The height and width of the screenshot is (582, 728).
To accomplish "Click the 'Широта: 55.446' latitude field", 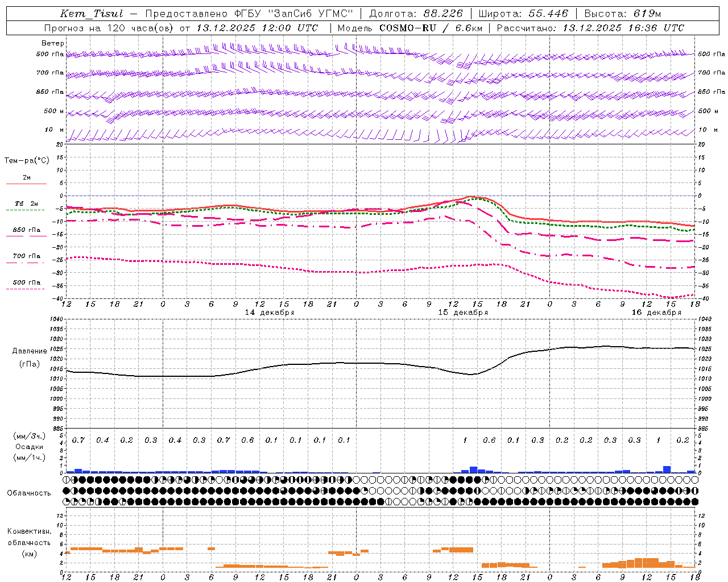I will 523,14.
